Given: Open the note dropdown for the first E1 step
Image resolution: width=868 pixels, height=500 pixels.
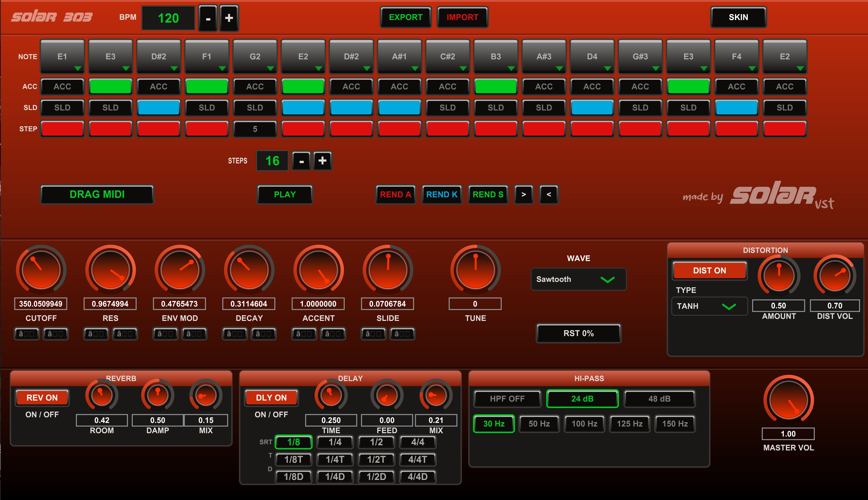Looking at the screenshot, I should point(62,56).
